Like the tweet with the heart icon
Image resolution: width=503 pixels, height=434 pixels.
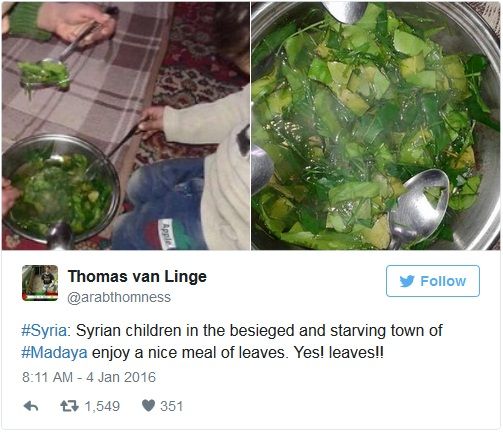(148, 406)
